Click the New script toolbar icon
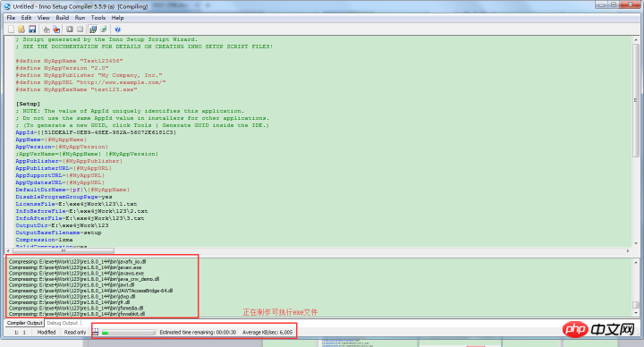 pos(11,30)
